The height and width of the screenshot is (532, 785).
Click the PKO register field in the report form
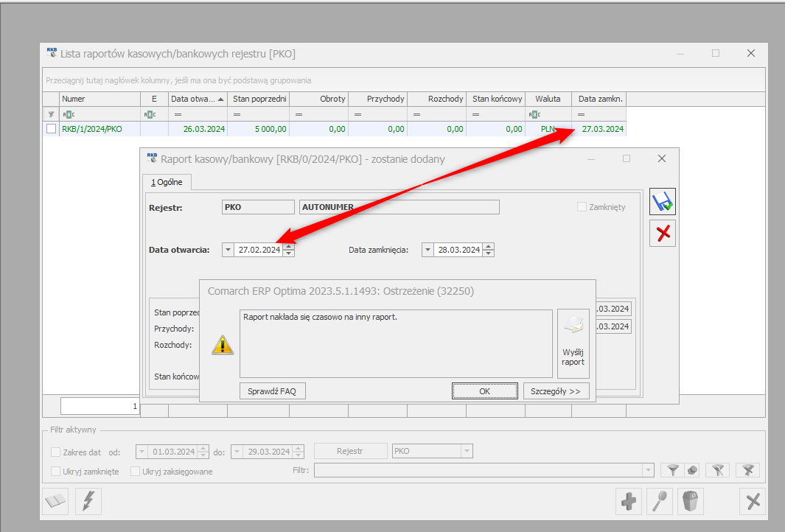(258, 207)
